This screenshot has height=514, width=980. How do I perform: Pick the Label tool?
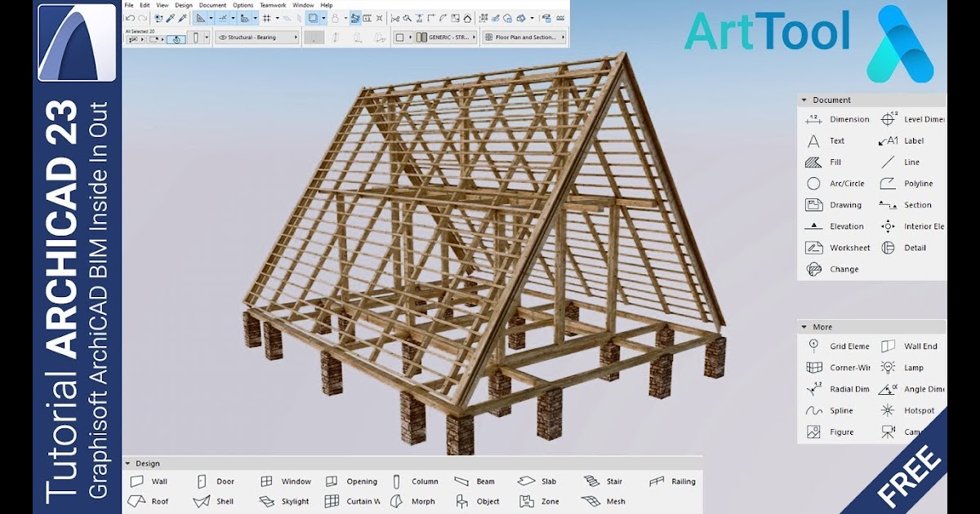(902, 140)
